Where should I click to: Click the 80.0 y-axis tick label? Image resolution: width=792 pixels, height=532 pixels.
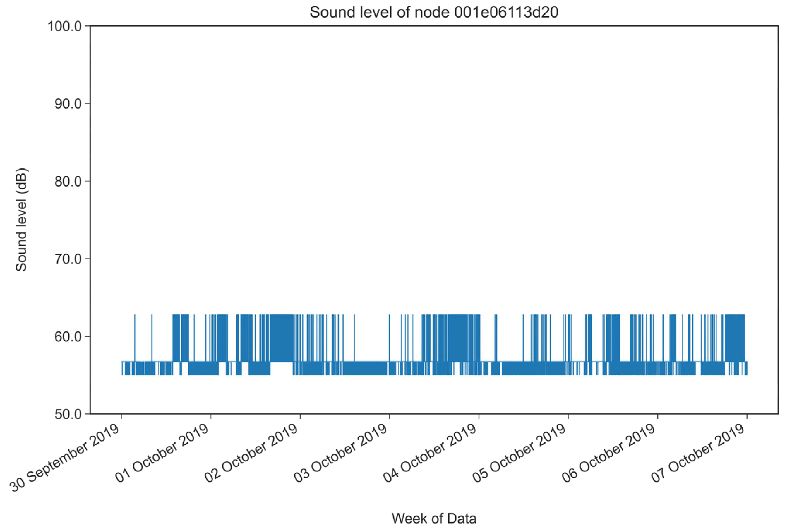point(68,182)
